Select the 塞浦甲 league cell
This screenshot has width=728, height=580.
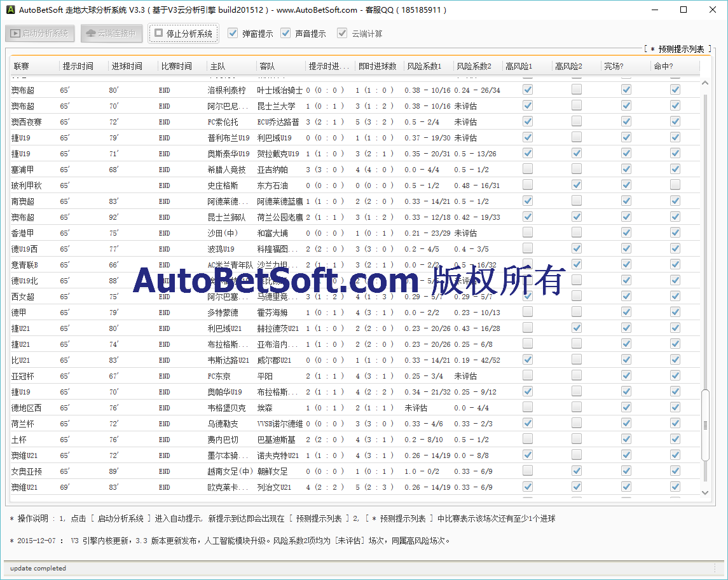pos(22,170)
